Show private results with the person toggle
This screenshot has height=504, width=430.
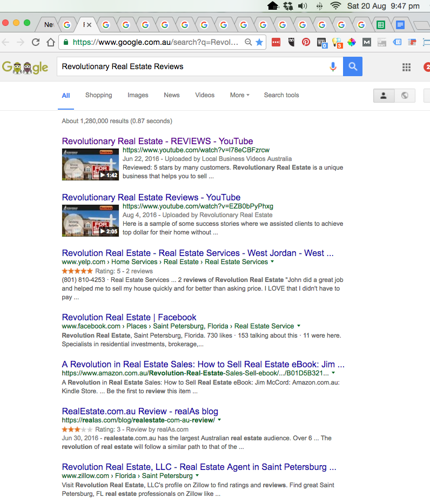[384, 96]
